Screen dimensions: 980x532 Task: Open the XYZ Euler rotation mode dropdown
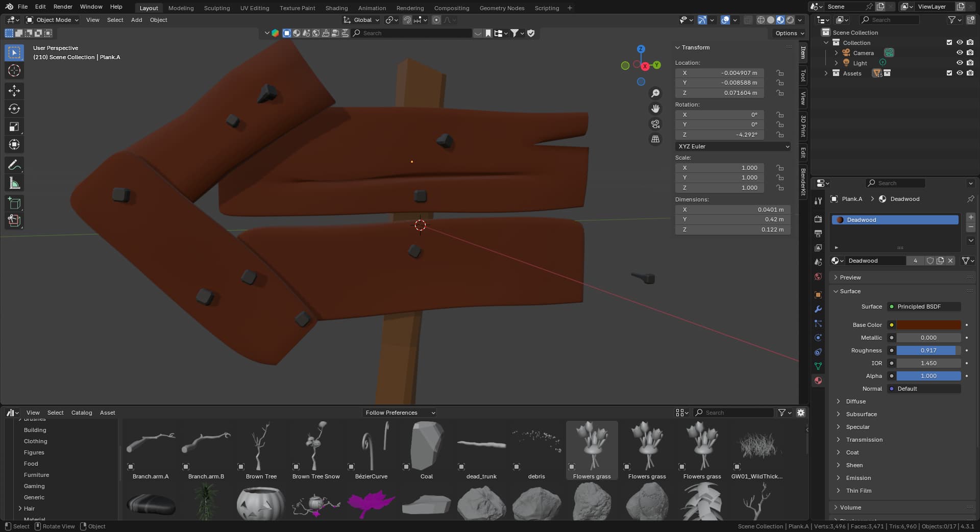pos(733,146)
